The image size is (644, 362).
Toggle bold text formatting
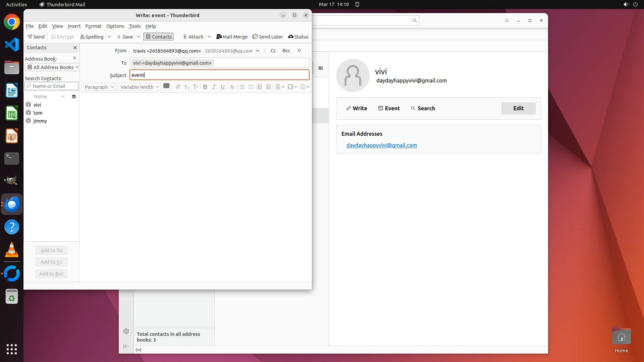point(205,87)
